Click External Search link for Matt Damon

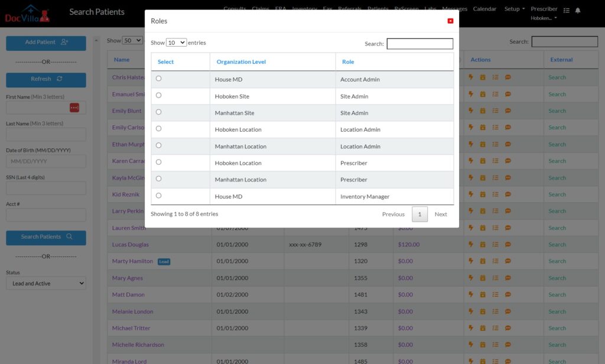pyautogui.click(x=557, y=294)
